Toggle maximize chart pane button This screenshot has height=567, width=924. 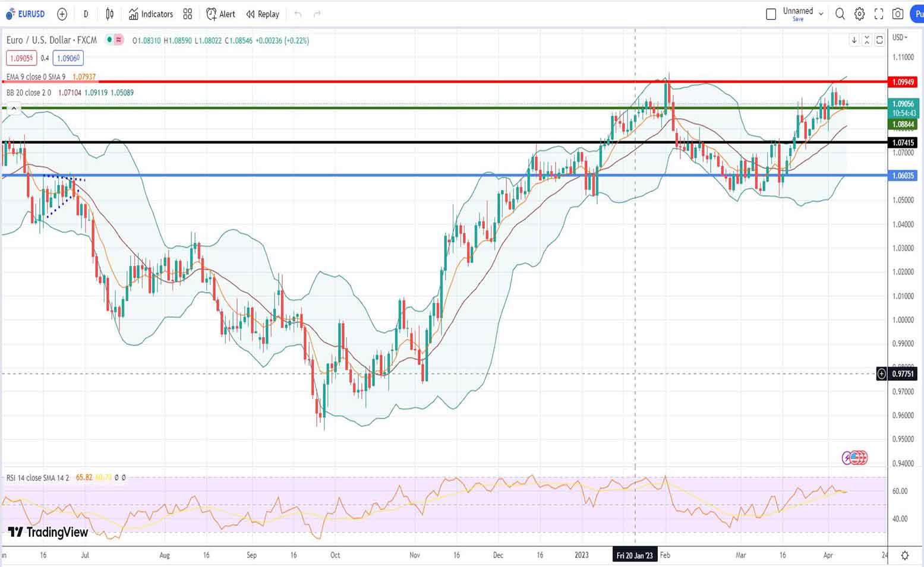coord(879,40)
